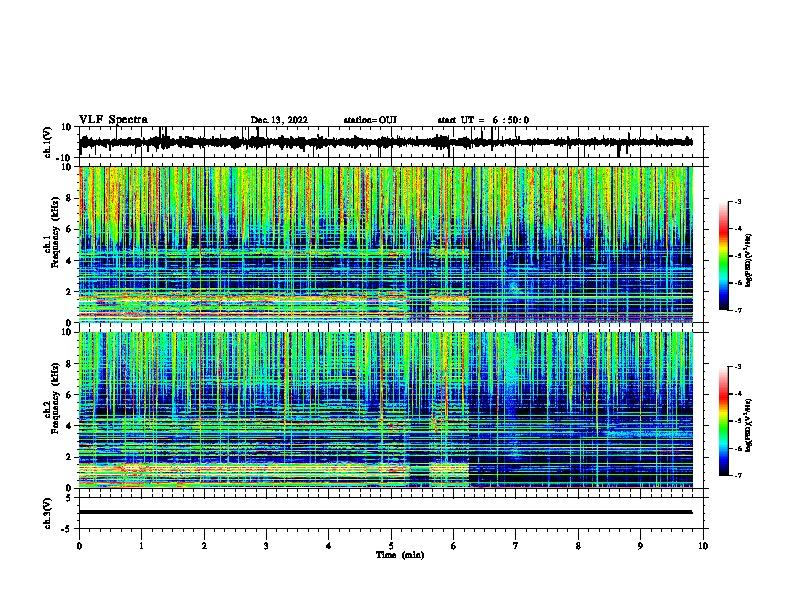
Task: Click the "-3" label on ch.1 color bar
Action: point(738,201)
